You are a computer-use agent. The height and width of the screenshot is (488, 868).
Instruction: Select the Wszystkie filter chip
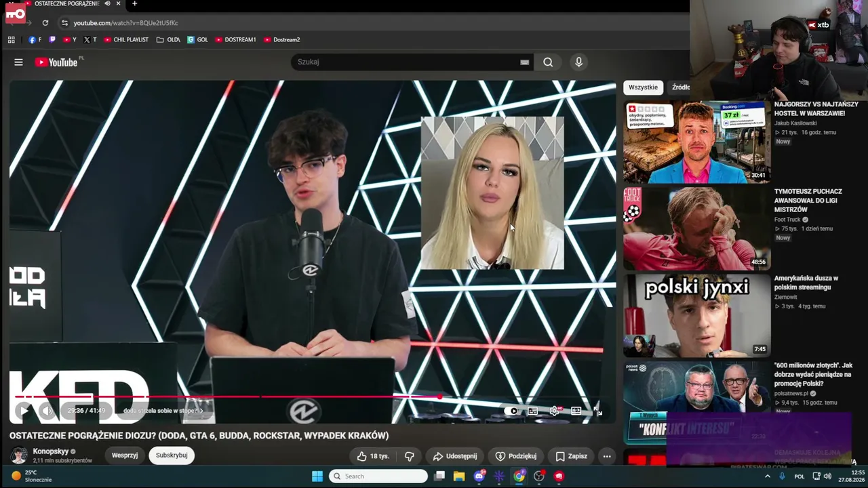(x=643, y=87)
